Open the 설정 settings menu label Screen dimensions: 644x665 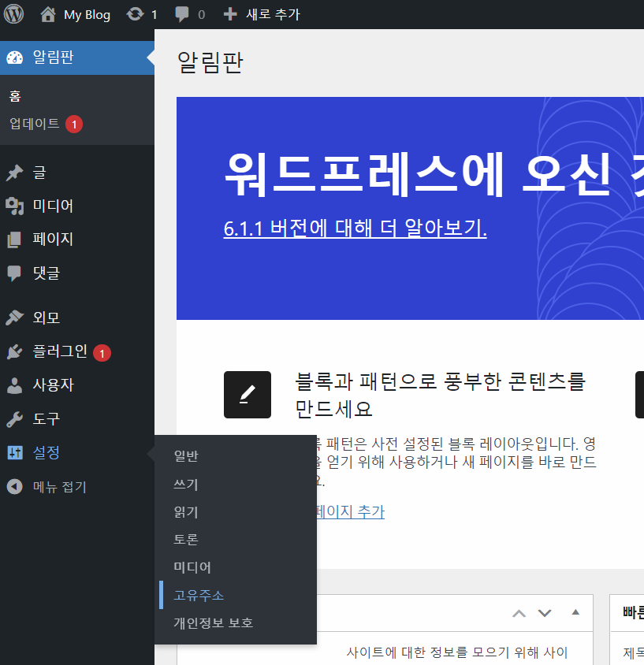[47, 453]
